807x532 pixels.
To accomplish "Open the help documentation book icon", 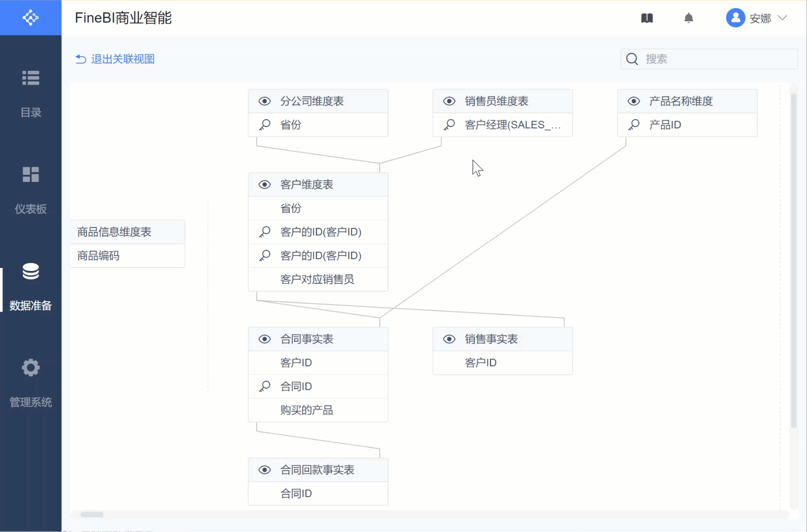I will click(x=647, y=18).
